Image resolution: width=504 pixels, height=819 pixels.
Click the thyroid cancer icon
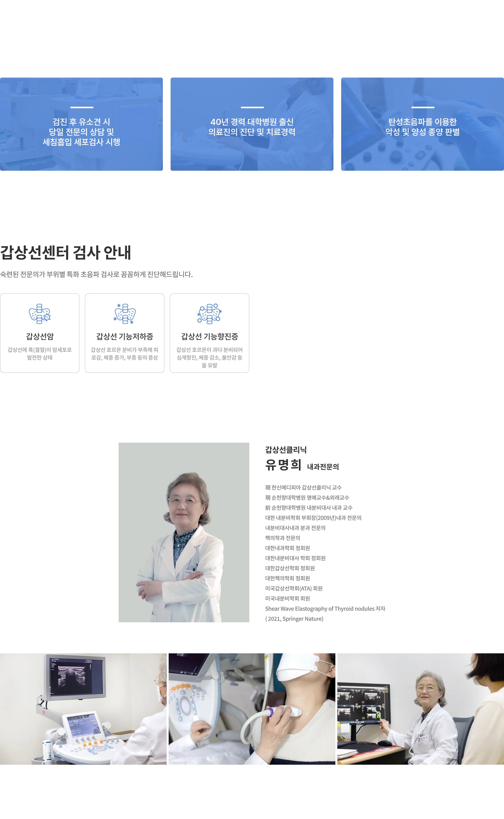[40, 313]
